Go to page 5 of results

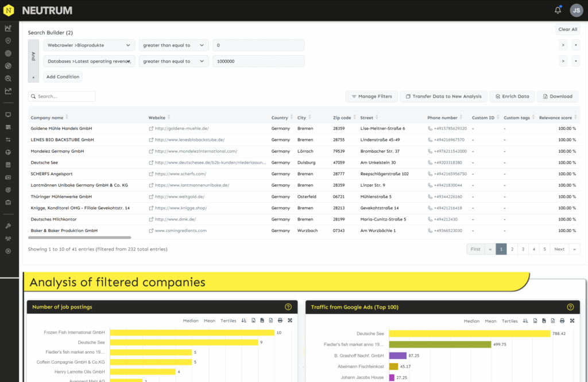544,249
